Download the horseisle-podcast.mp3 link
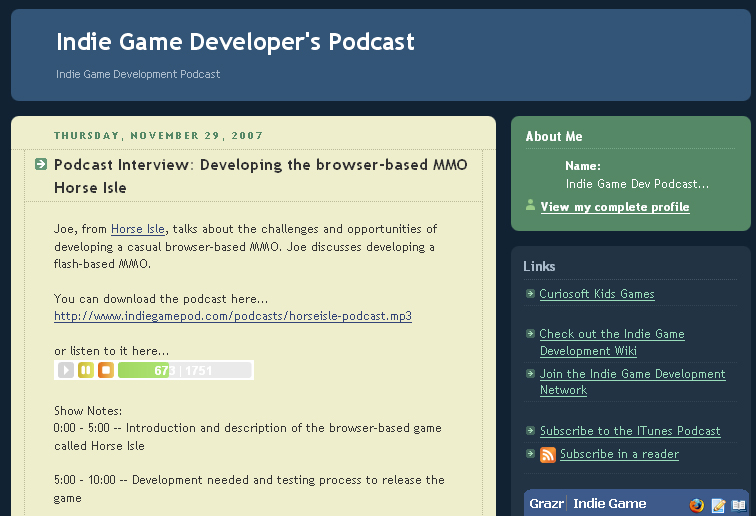 coord(233,316)
